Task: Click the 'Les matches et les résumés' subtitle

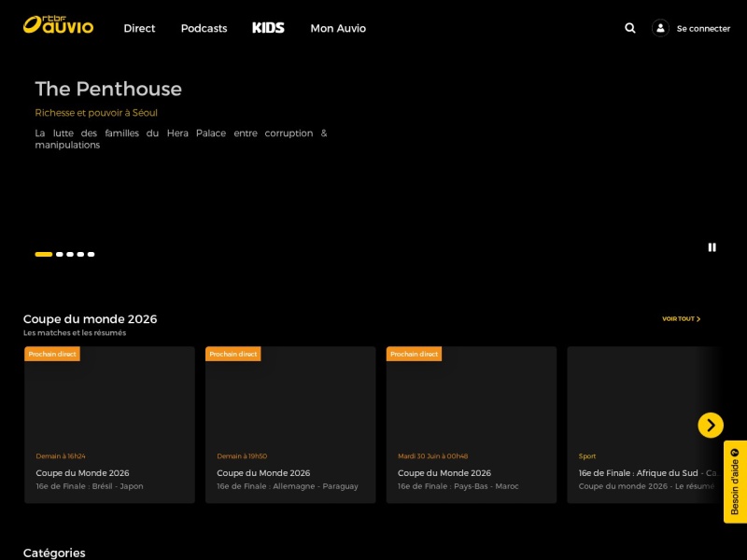Action: [x=75, y=333]
